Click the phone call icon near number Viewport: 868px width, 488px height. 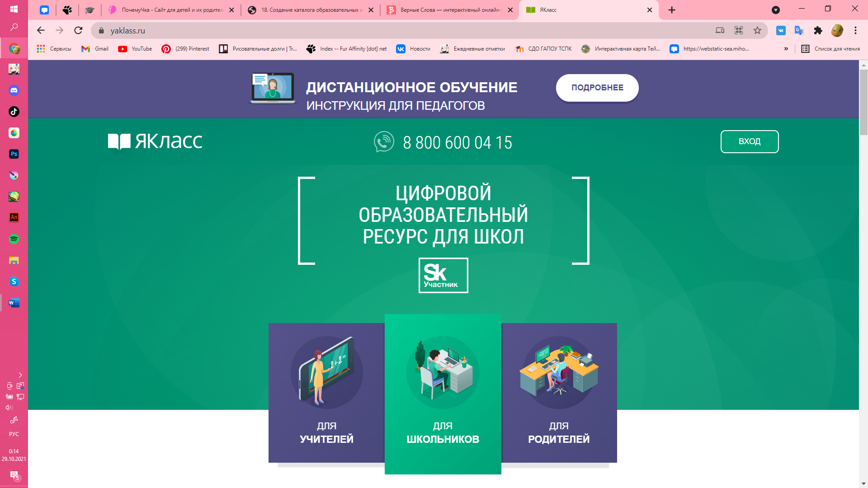(x=384, y=142)
